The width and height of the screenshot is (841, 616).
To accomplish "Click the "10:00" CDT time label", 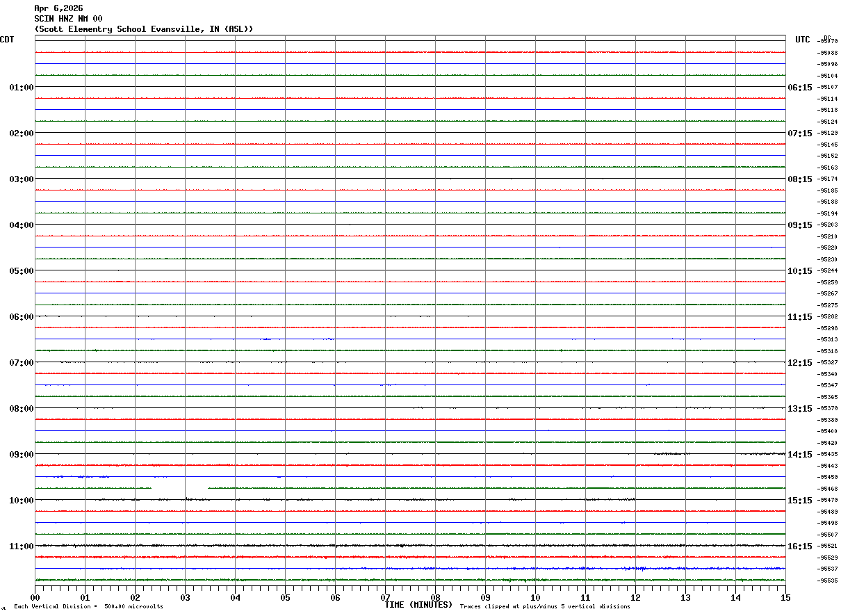I will tap(22, 501).
